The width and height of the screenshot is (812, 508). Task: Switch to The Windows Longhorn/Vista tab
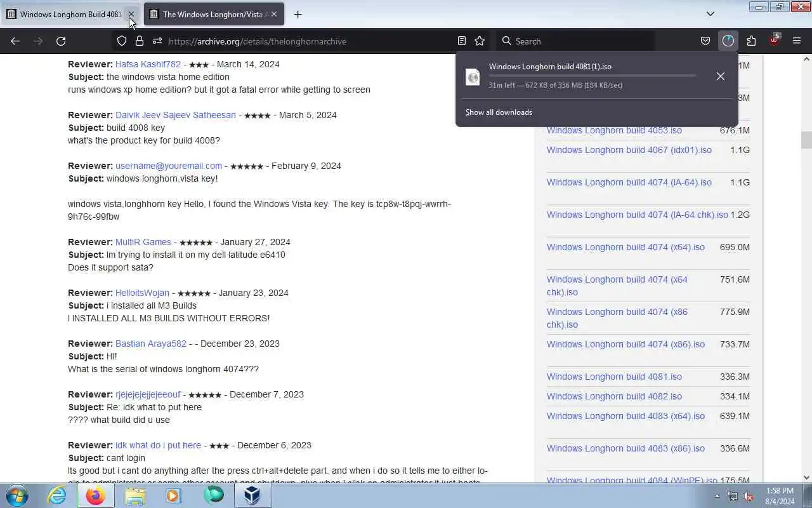click(x=214, y=14)
